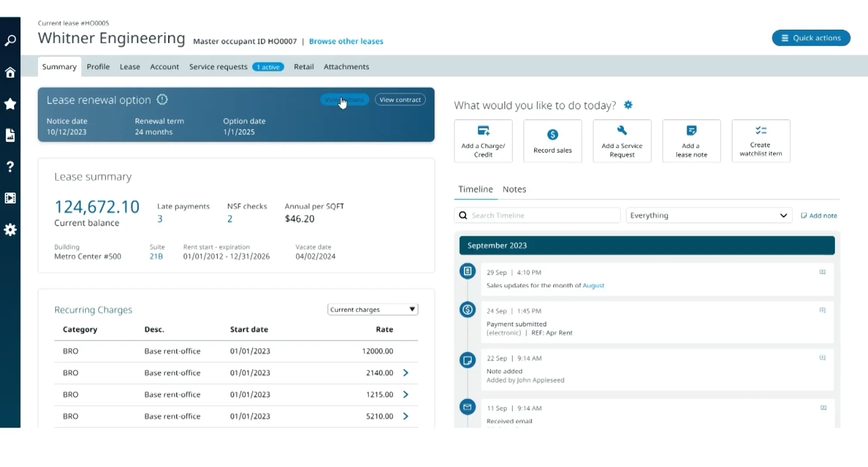Switch to the Profile tab
Viewport: 868px width, 467px height.
tap(98, 67)
